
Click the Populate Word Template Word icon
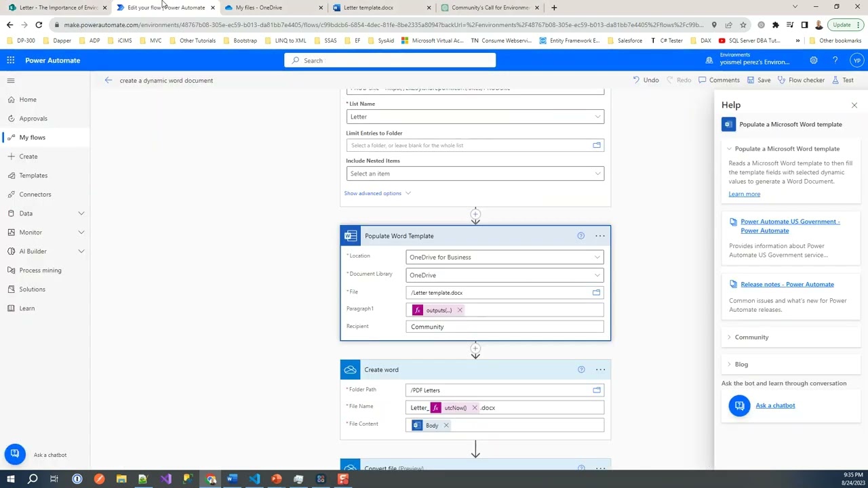tap(351, 236)
